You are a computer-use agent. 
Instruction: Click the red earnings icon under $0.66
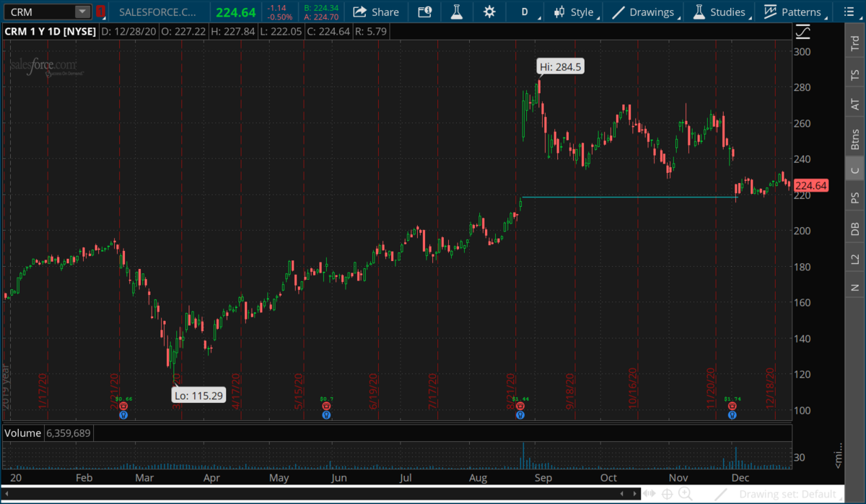[124, 406]
